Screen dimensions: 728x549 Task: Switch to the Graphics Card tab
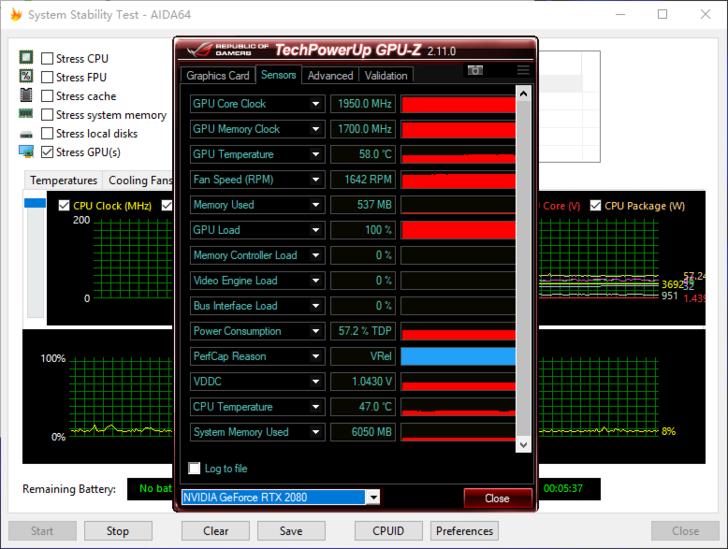click(218, 75)
